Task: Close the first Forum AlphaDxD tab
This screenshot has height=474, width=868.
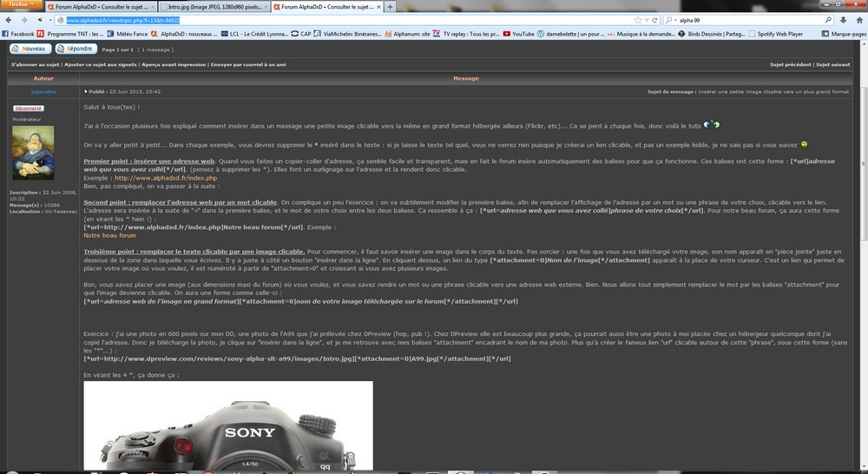Action: 152,7
